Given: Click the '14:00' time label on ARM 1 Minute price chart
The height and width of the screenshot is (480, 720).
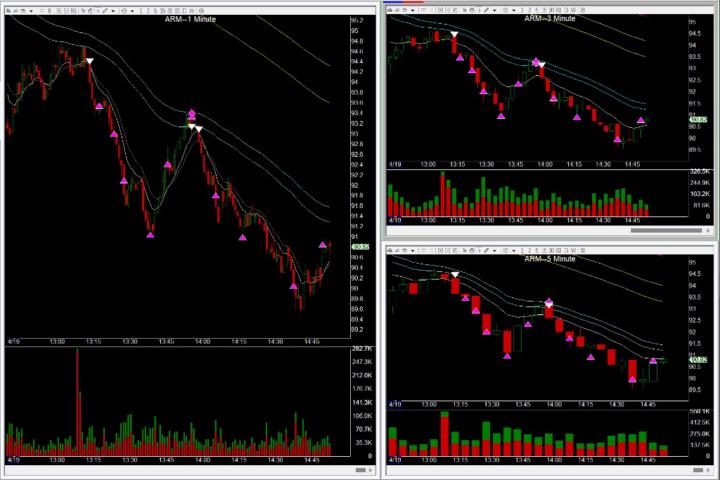Looking at the screenshot, I should (x=202, y=342).
